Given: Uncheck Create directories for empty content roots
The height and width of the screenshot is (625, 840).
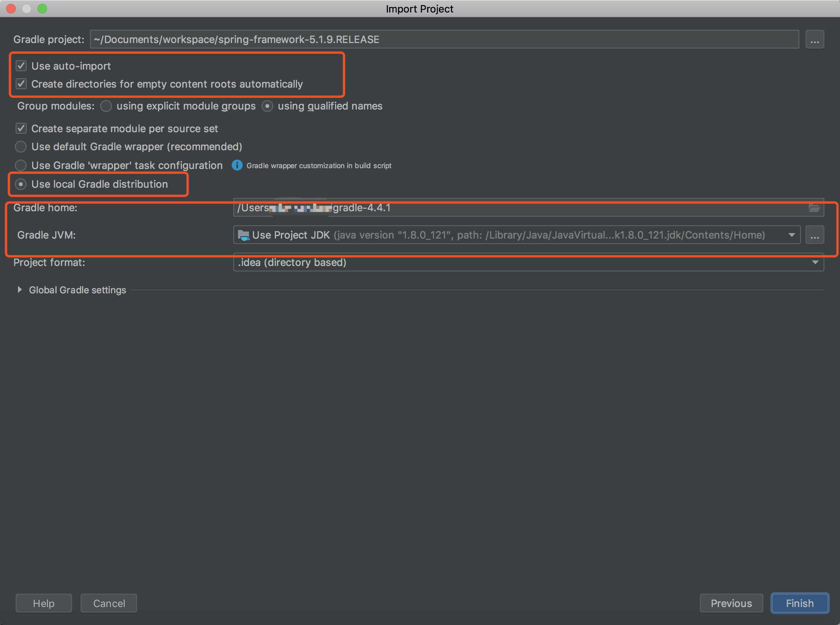Looking at the screenshot, I should click(x=21, y=84).
